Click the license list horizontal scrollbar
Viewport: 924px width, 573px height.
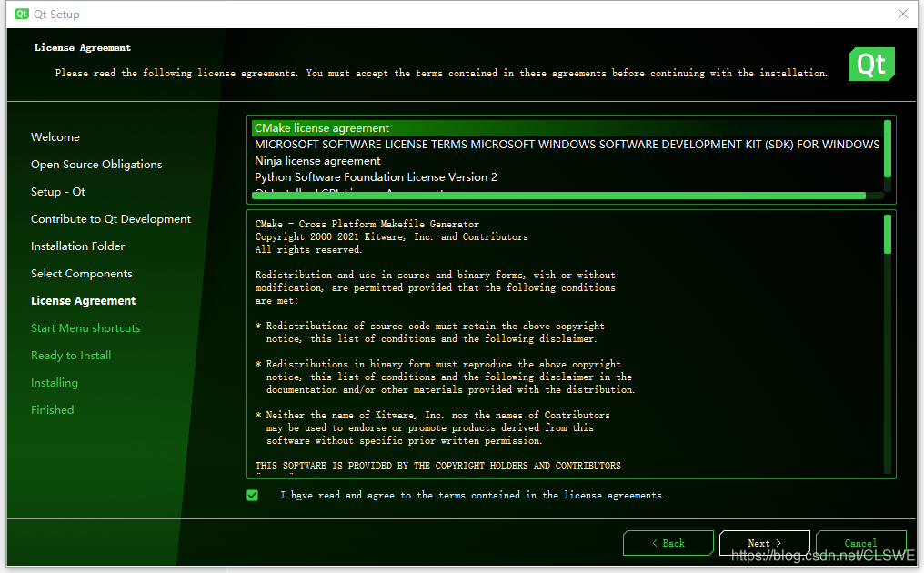[558, 196]
